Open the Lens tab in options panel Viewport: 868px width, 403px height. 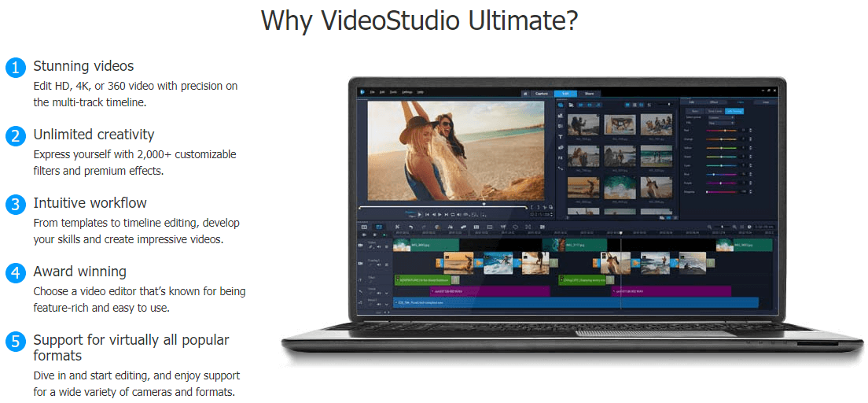(x=766, y=102)
